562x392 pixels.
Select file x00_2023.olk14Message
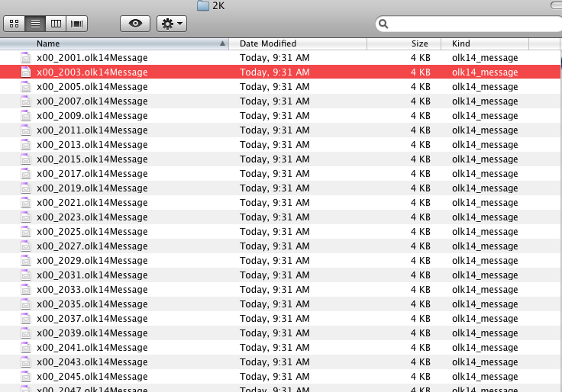point(279,217)
